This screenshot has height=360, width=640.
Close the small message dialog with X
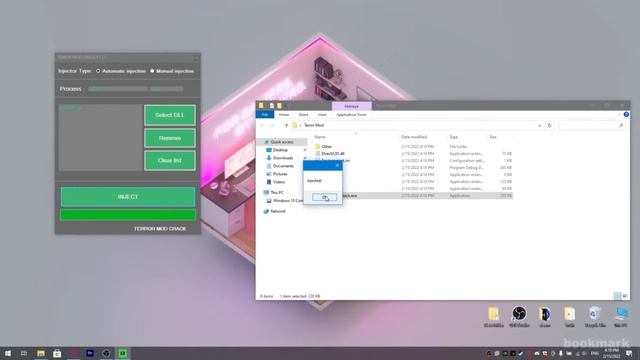337,165
